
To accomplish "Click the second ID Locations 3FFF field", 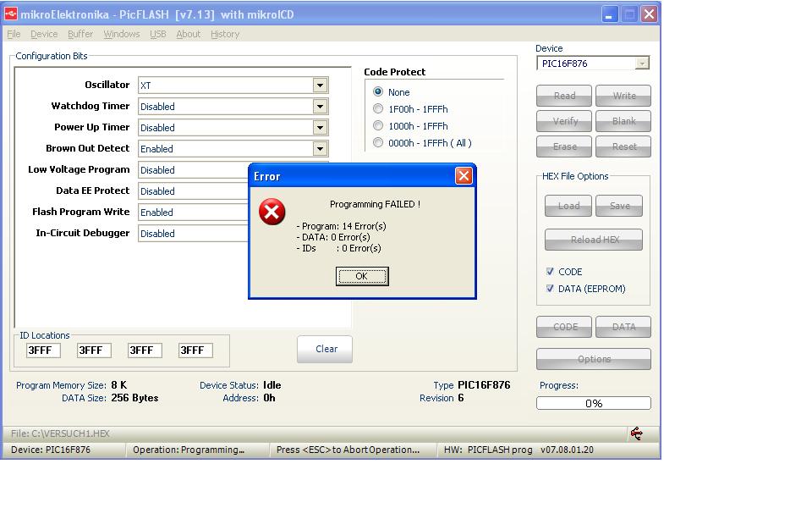I will click(94, 351).
